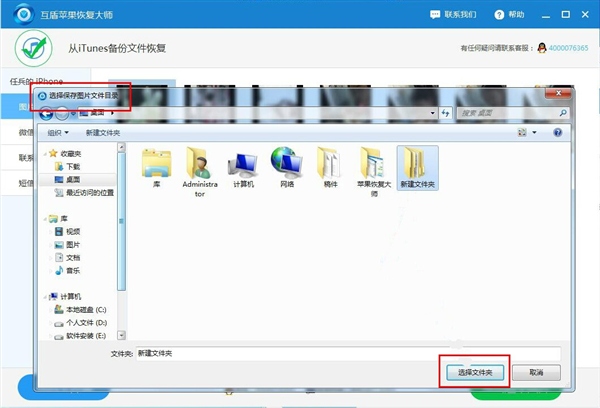This screenshot has height=408, width=600.
Task: Click the dialog help icon
Action: [558, 132]
